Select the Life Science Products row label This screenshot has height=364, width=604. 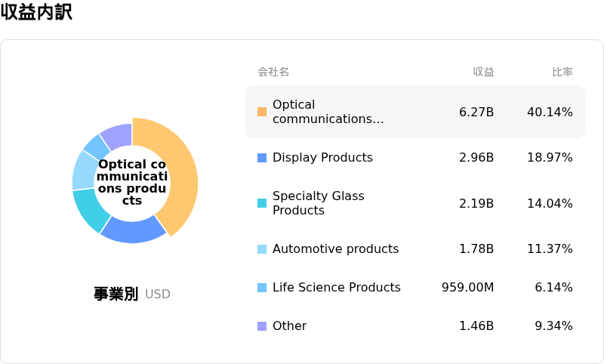[336, 288]
